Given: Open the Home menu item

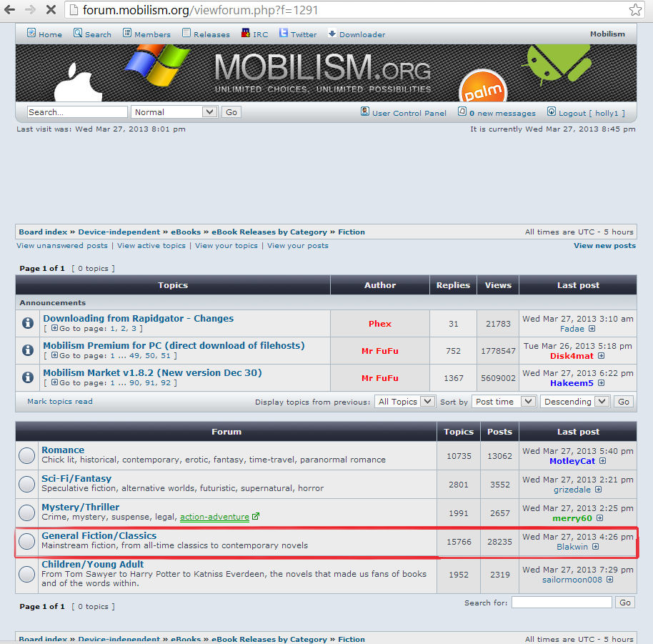Looking at the screenshot, I should (50, 34).
